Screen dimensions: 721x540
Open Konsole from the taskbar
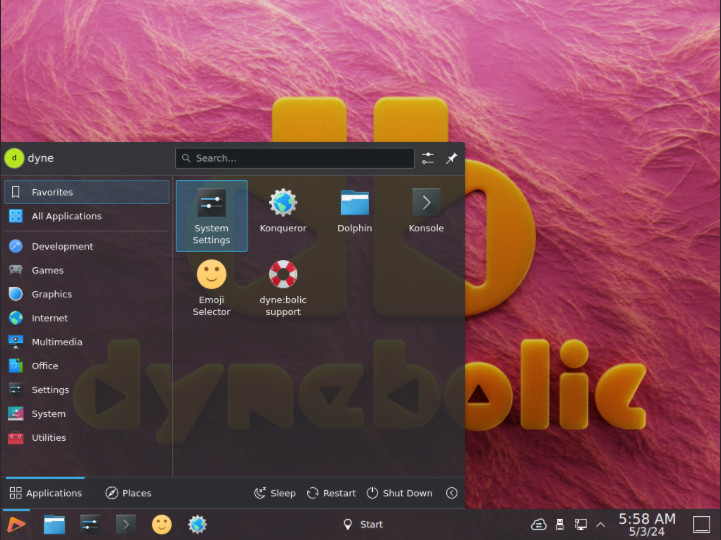point(126,524)
